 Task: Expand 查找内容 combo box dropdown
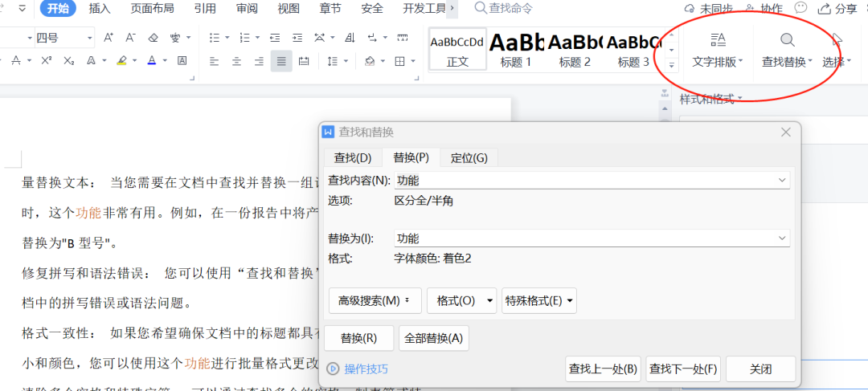782,181
